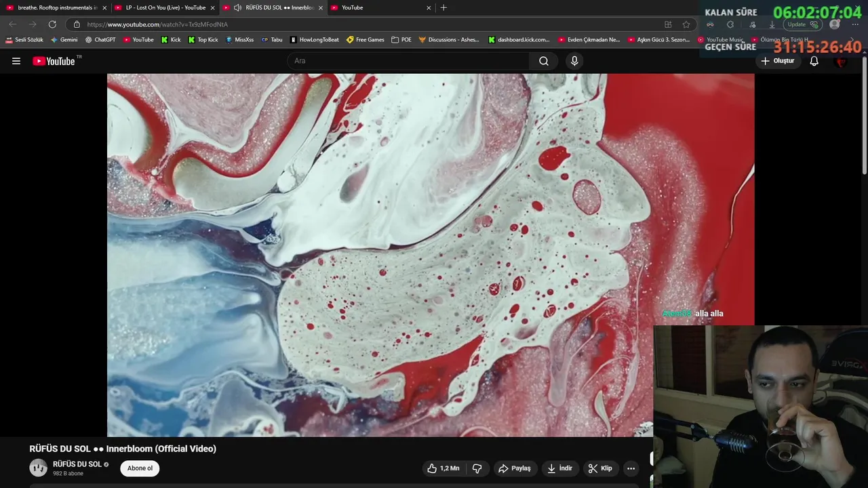The image size is (868, 488).
Task: View site information lock icon
Action: 77,24
